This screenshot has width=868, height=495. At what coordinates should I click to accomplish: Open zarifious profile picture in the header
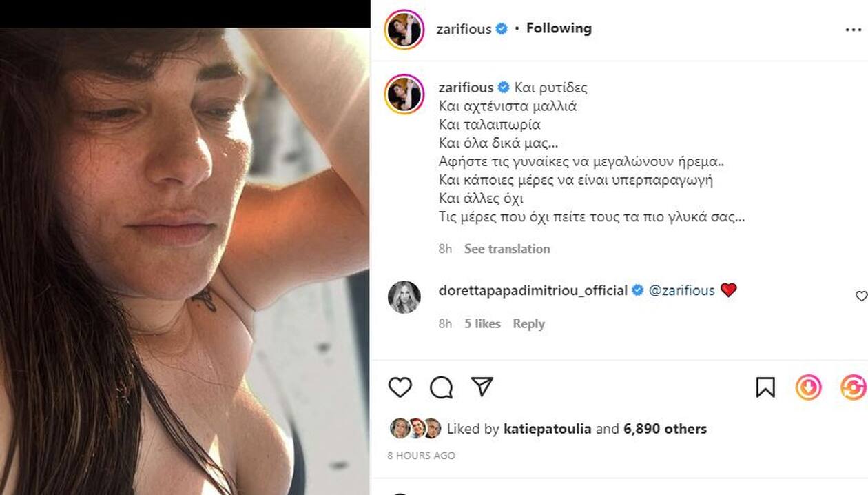tap(404, 30)
